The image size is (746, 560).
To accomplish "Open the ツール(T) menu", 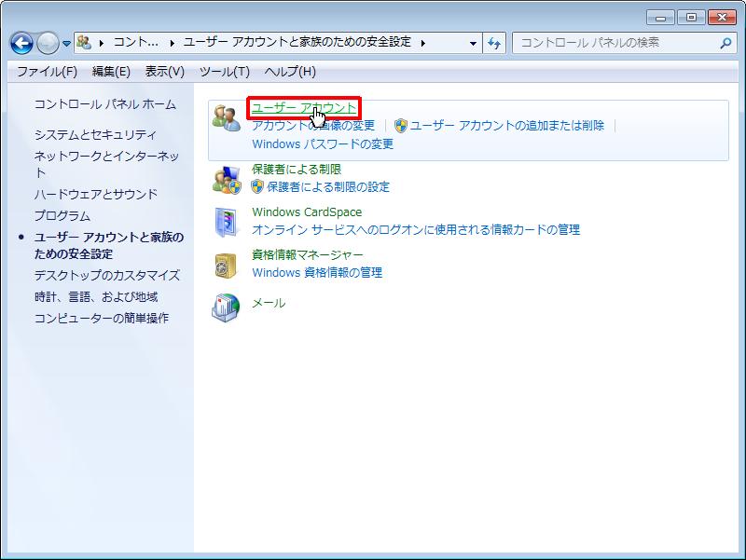I will click(224, 72).
